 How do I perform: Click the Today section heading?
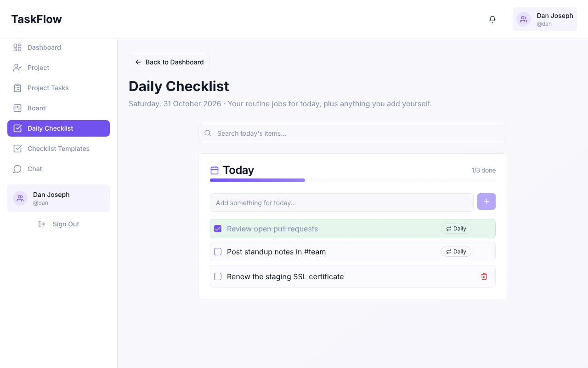[238, 170]
